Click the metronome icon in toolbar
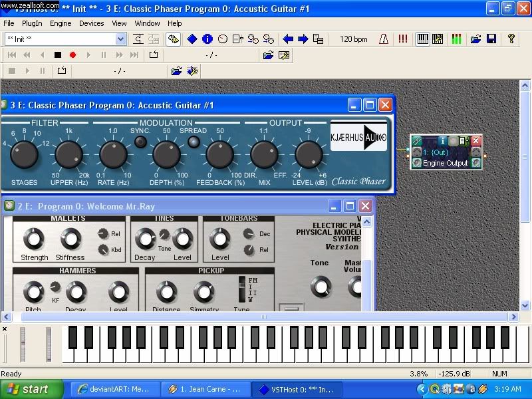 point(384,39)
